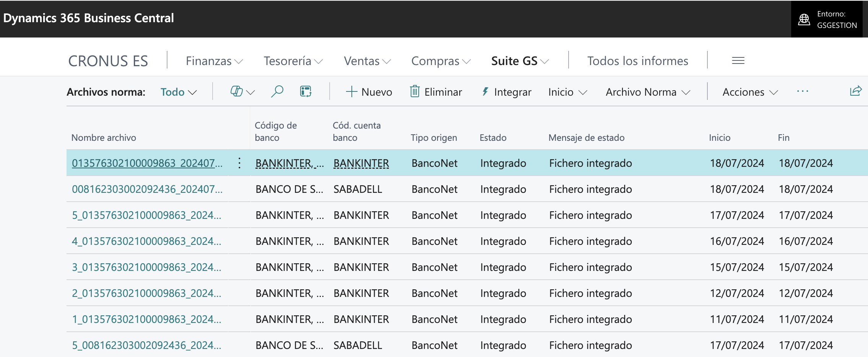Click the Código de banco column header
The height and width of the screenshot is (357, 868).
pos(276,131)
